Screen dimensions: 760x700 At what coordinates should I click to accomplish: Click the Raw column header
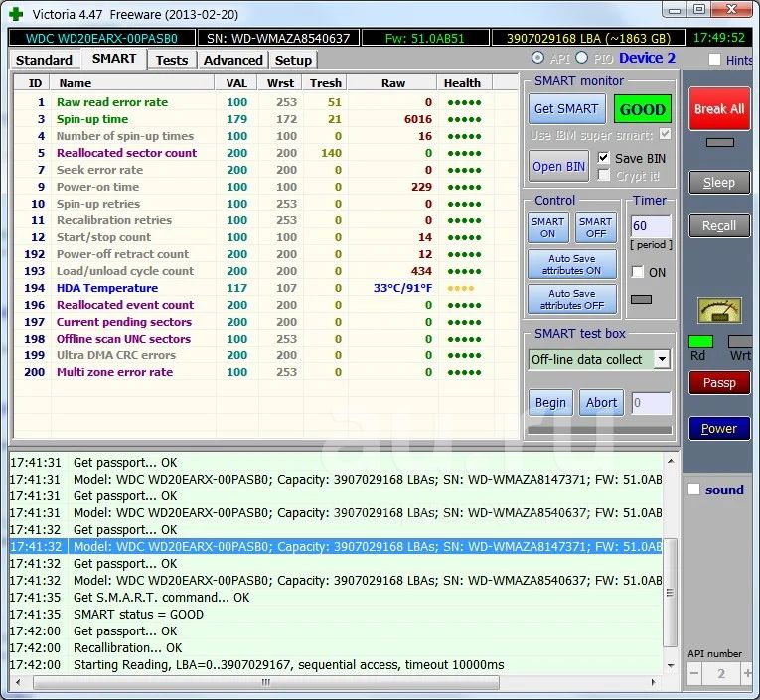click(392, 83)
